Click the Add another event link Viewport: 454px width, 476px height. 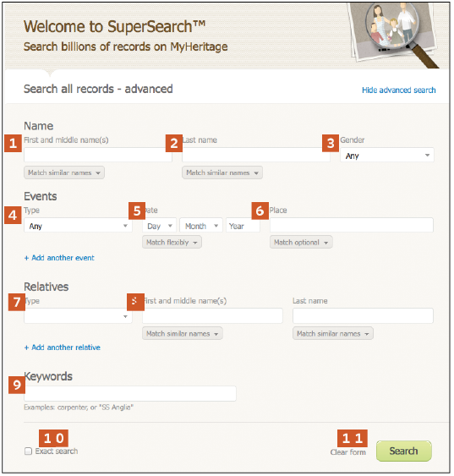(59, 258)
